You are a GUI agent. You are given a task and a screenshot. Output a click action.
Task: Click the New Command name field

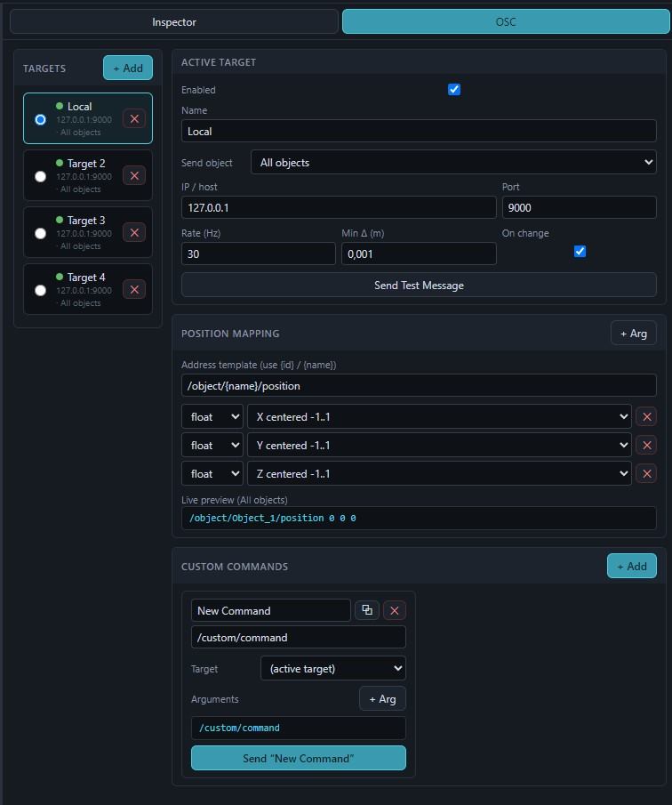271,610
